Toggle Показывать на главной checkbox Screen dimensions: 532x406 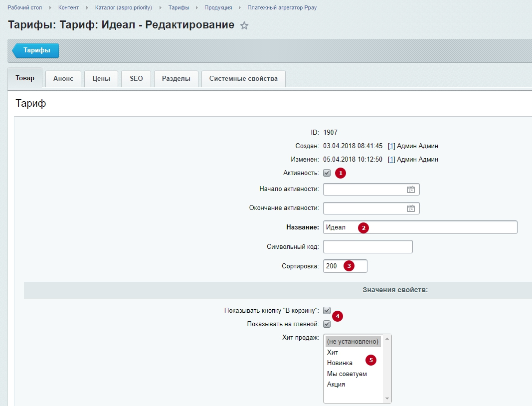(327, 324)
